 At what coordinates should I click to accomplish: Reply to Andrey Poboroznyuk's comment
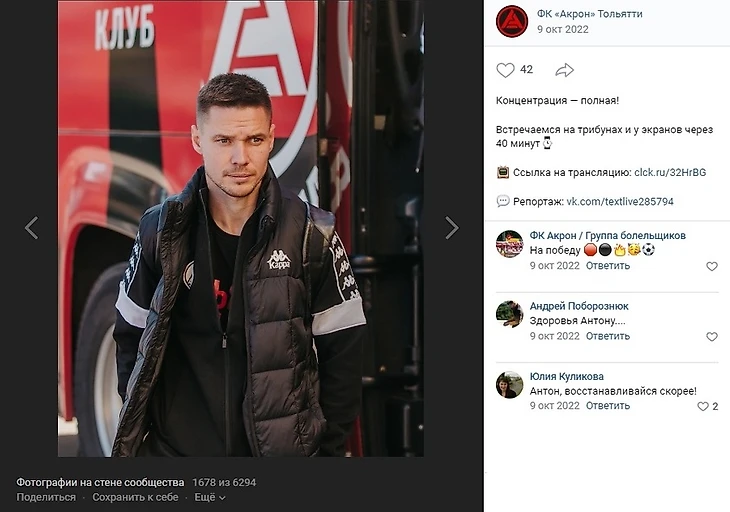click(608, 336)
